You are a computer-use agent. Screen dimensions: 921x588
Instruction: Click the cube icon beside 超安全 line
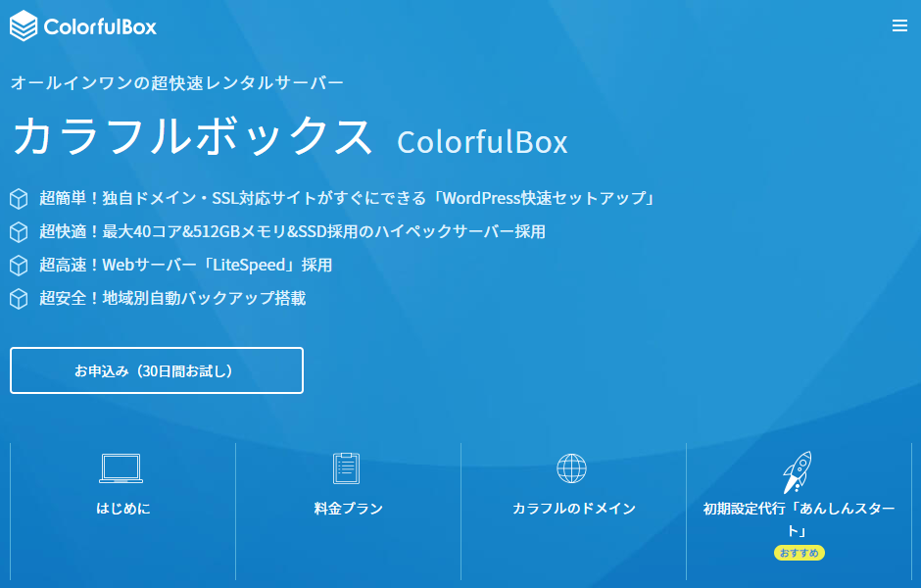pyautogui.click(x=19, y=299)
